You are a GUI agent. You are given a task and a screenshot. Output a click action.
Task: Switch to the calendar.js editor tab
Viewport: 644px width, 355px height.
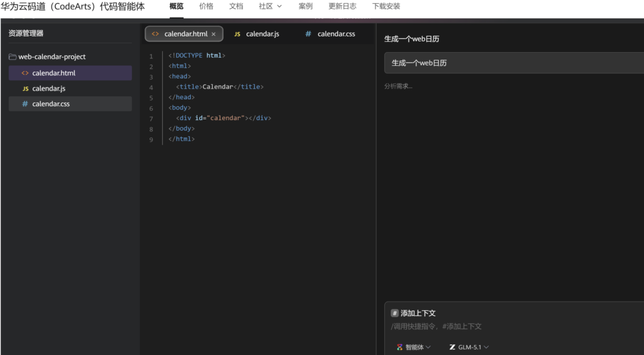click(257, 34)
